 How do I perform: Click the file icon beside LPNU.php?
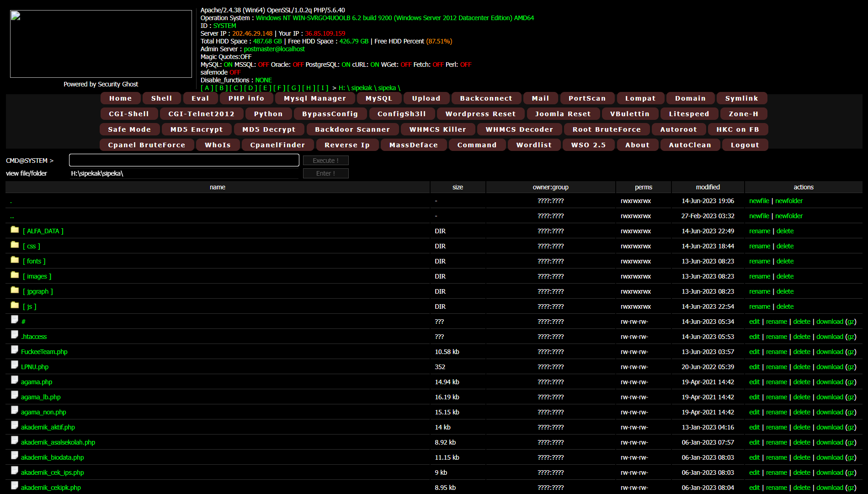pos(15,365)
